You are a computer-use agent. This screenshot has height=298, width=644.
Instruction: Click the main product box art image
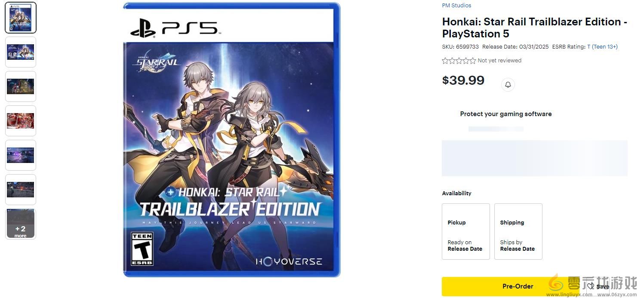pyautogui.click(x=231, y=140)
